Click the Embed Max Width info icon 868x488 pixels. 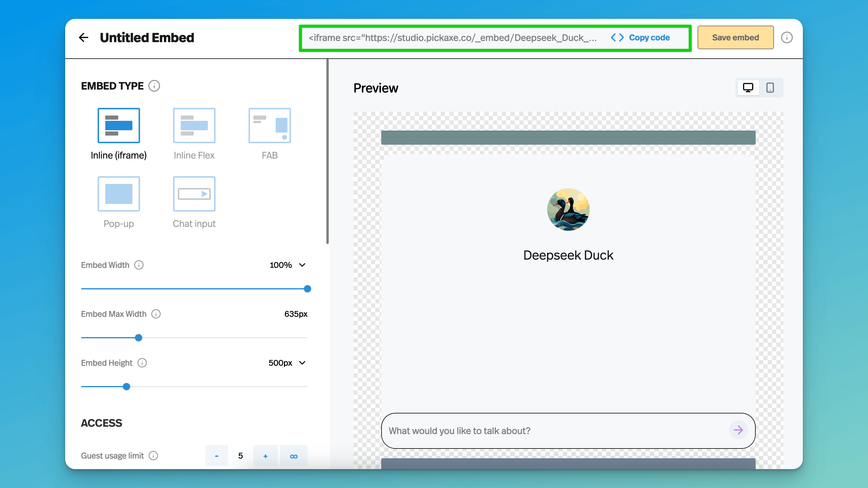tap(156, 314)
